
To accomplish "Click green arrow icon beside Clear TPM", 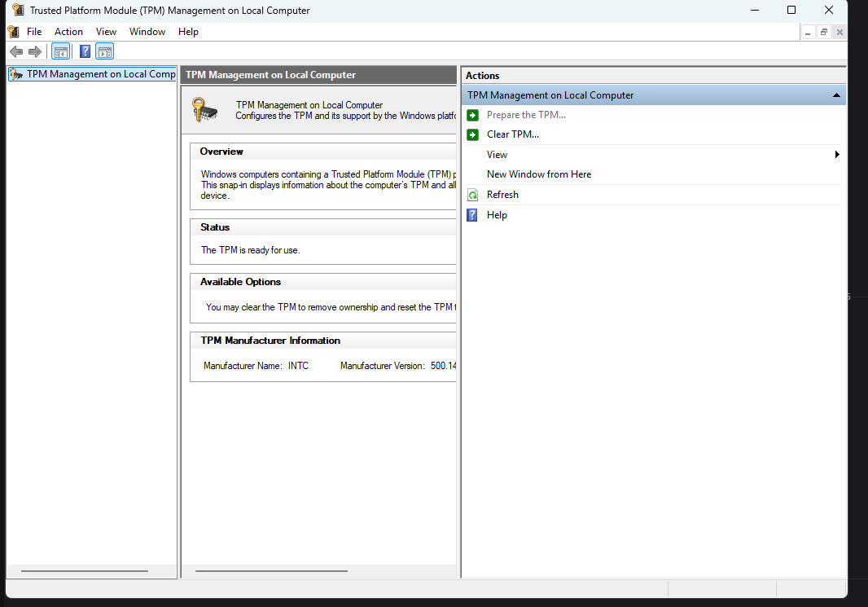I will (473, 134).
